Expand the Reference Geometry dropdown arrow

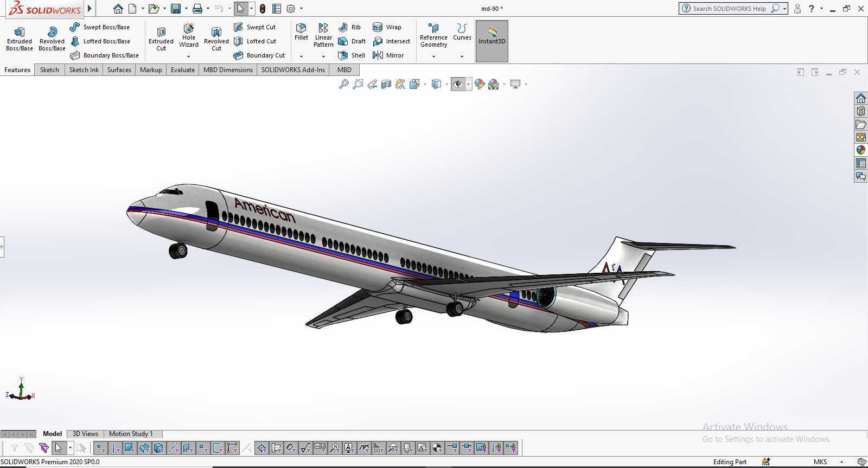pyautogui.click(x=433, y=56)
